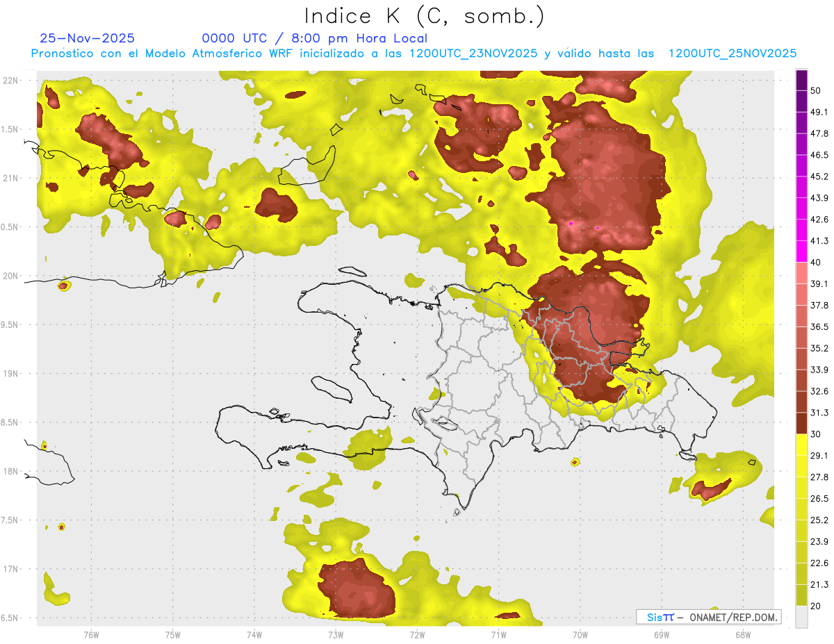Click the color scale value "33.9"
Viewport: 834px width, 644px height.
pyautogui.click(x=819, y=370)
